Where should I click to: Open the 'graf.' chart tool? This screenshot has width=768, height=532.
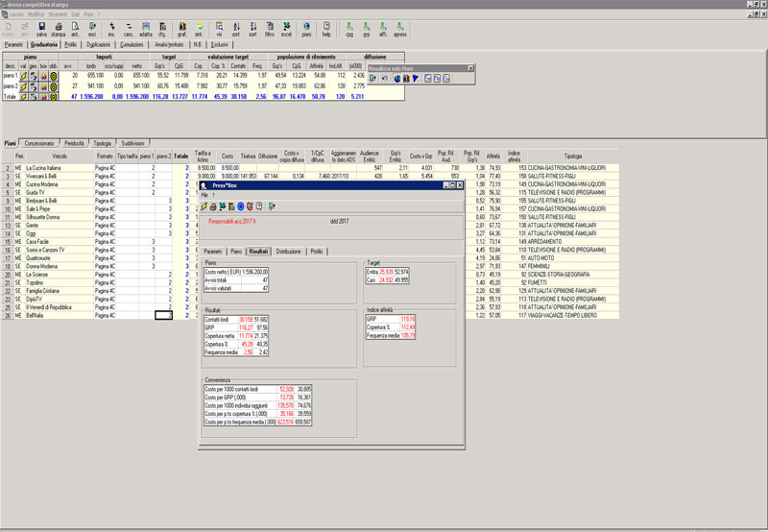click(181, 27)
